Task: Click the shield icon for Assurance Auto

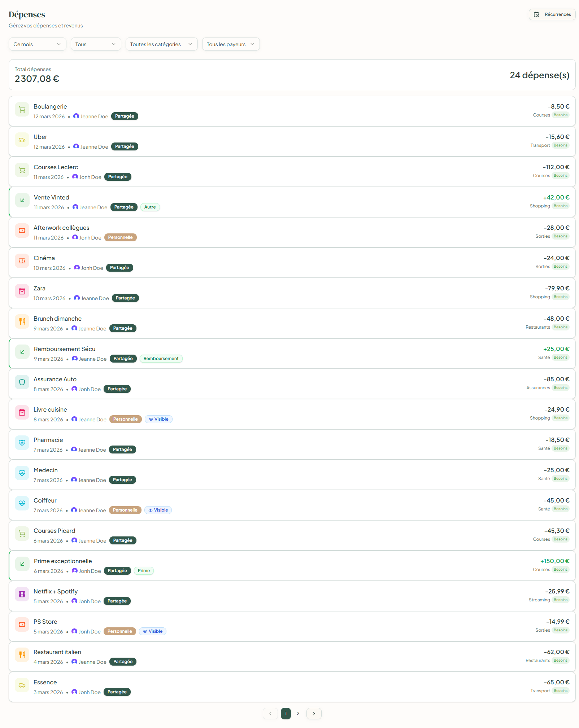Action: 22,382
